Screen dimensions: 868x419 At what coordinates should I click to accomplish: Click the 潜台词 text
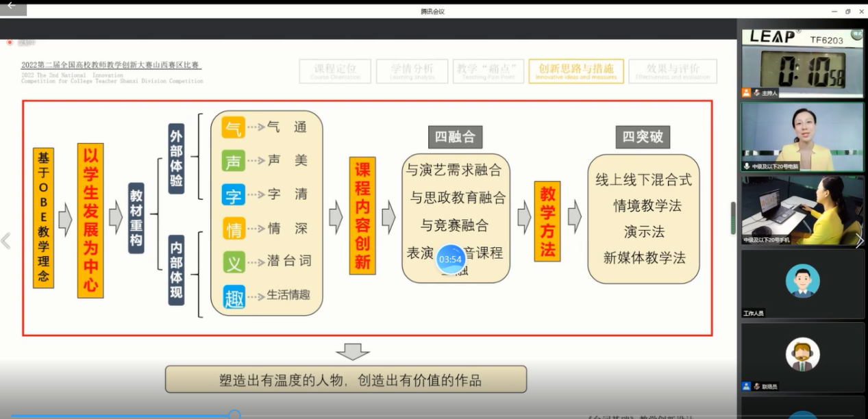289,260
